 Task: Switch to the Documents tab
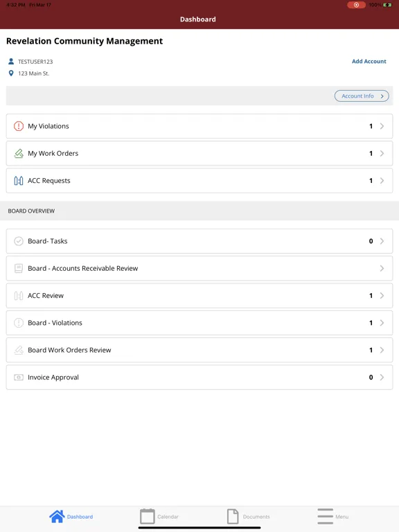pos(249,516)
